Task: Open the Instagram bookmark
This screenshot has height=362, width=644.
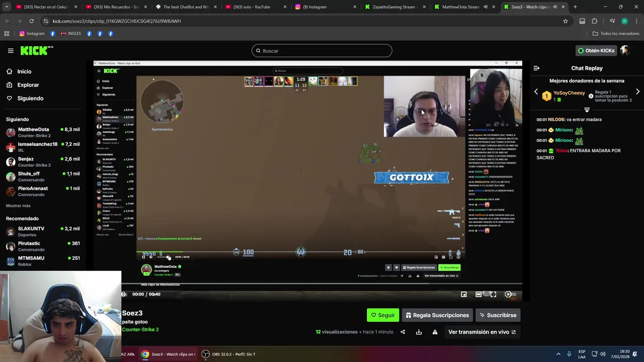Action: click(32, 34)
